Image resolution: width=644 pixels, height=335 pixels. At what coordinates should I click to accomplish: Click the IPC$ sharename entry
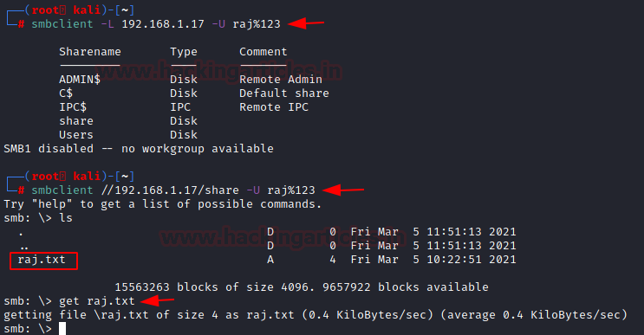(x=73, y=107)
